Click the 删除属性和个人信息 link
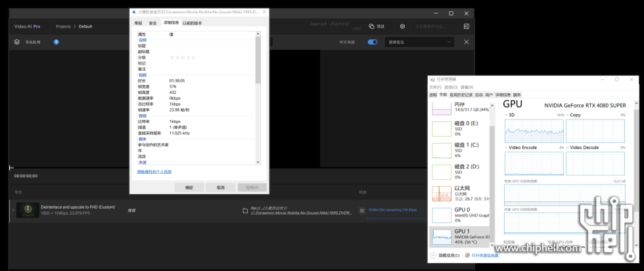Viewport: 644px width, 271px height. [x=154, y=172]
